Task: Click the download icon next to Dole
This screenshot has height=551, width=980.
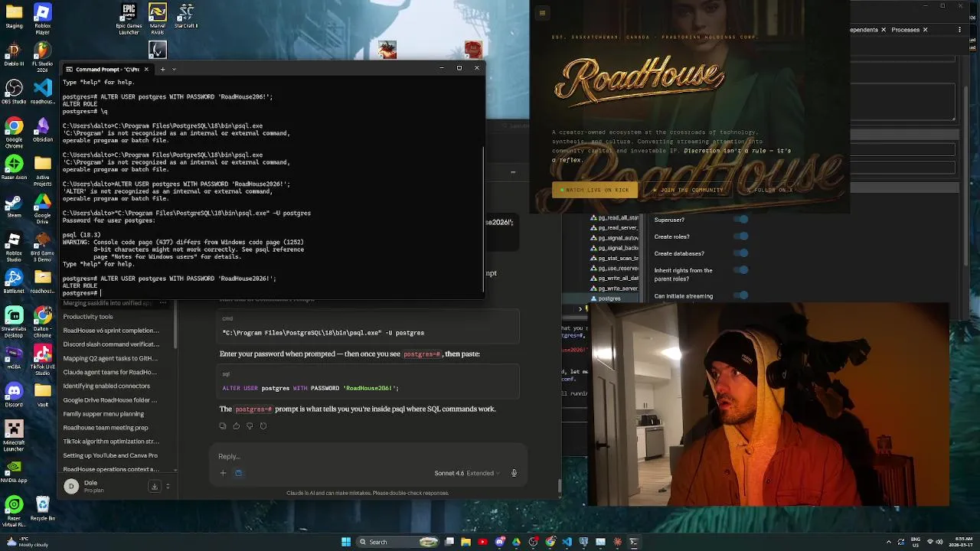Action: (x=154, y=486)
